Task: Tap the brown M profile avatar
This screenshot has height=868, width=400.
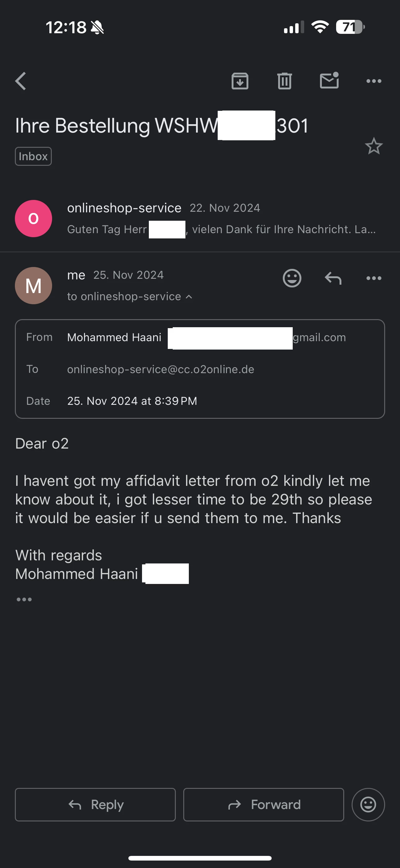Action: (33, 286)
